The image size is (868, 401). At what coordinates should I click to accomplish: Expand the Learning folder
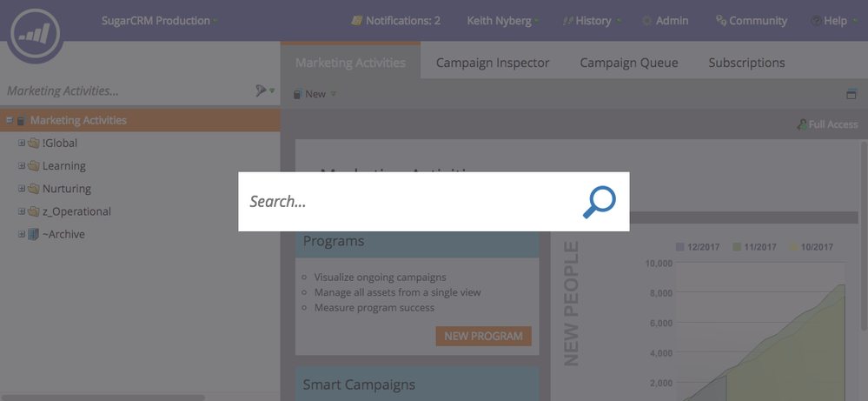22,165
